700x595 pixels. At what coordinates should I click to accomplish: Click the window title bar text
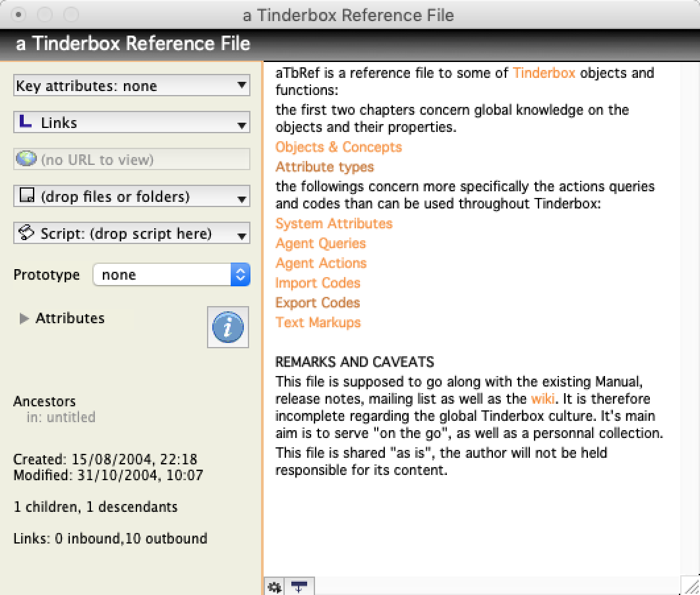(348, 15)
